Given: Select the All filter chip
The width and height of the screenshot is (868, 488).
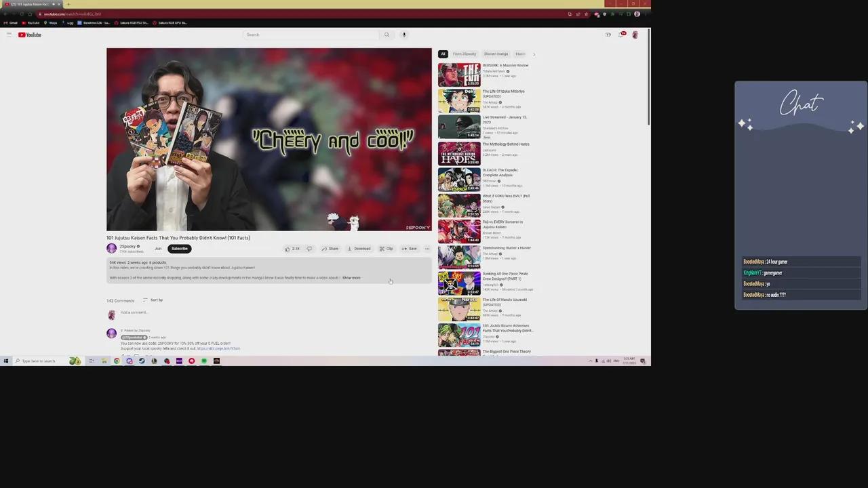Looking at the screenshot, I should [x=443, y=54].
